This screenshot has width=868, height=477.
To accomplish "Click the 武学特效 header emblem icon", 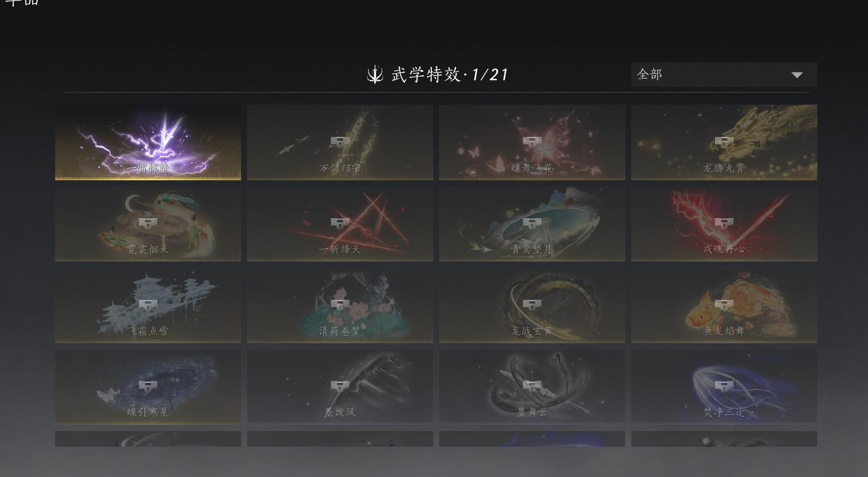I will (375, 74).
